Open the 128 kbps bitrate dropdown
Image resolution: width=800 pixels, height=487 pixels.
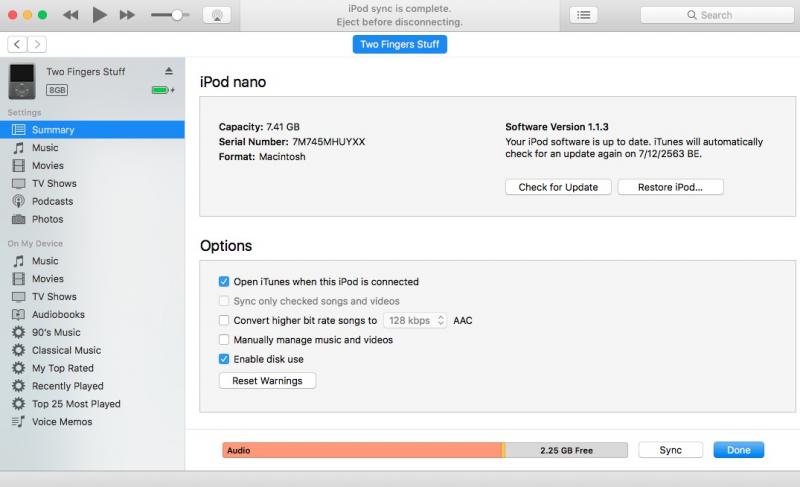415,320
